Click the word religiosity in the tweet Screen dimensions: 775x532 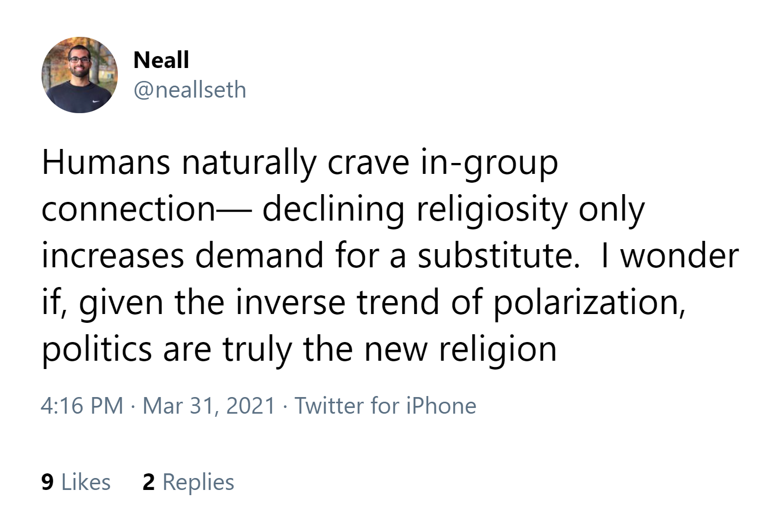[x=492, y=210]
